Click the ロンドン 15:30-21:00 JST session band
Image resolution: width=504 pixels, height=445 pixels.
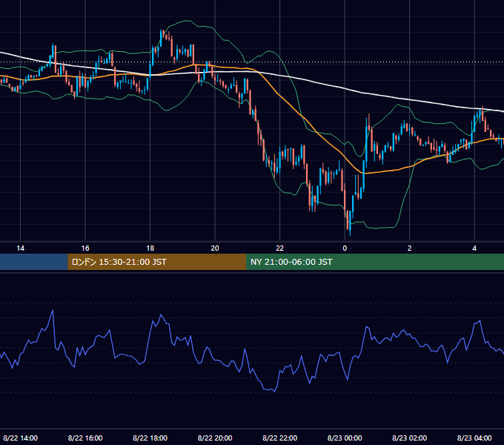click(x=157, y=262)
